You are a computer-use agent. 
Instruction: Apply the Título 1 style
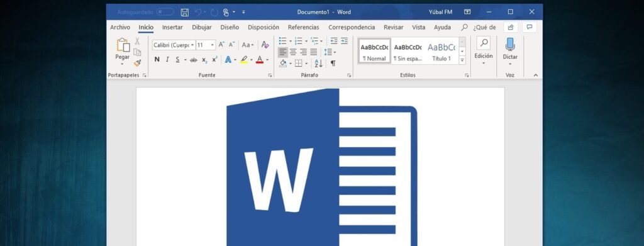click(x=441, y=51)
